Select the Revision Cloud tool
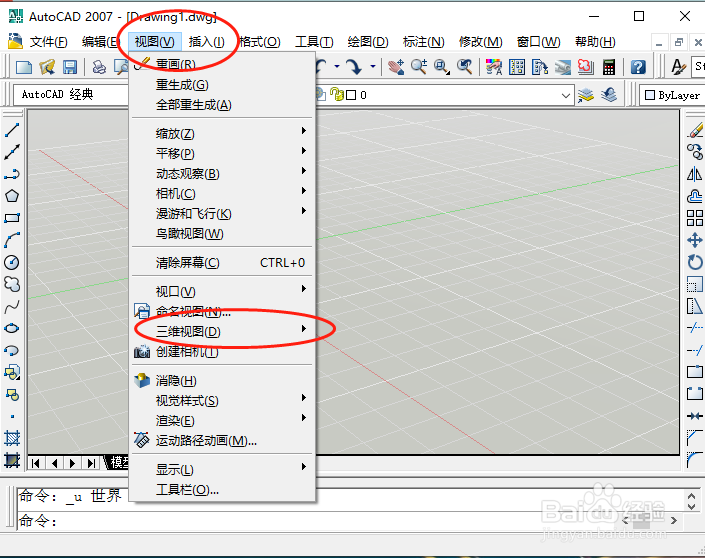705x558 pixels. click(x=12, y=284)
